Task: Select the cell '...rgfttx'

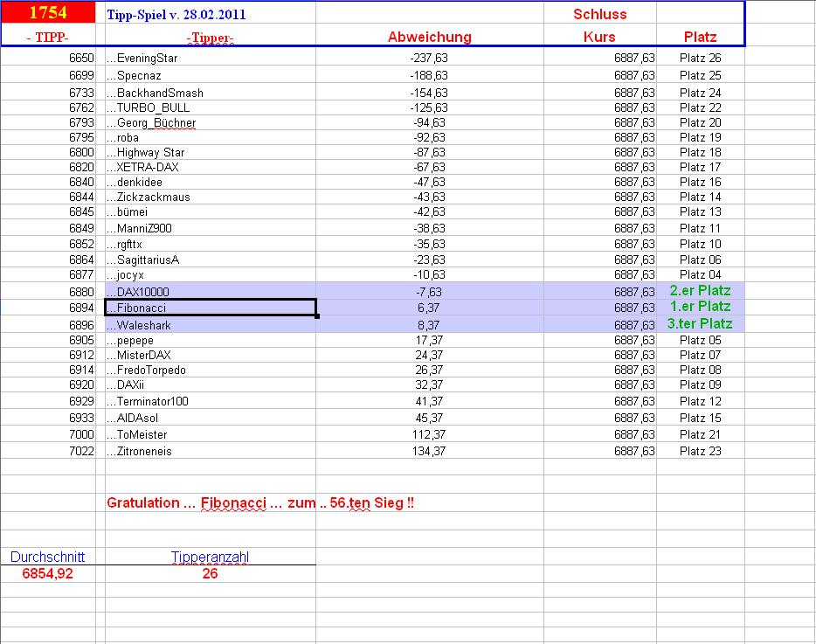Action: (211, 244)
